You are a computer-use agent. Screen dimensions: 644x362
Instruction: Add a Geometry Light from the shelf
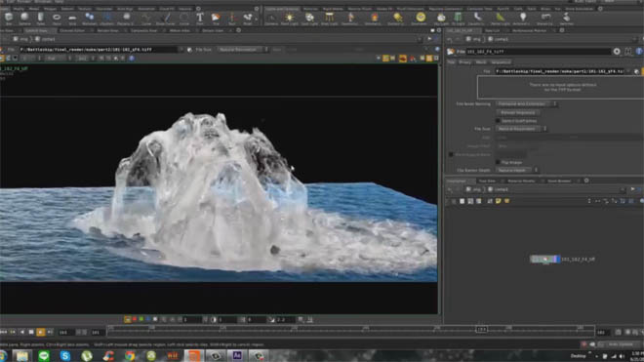(350, 19)
